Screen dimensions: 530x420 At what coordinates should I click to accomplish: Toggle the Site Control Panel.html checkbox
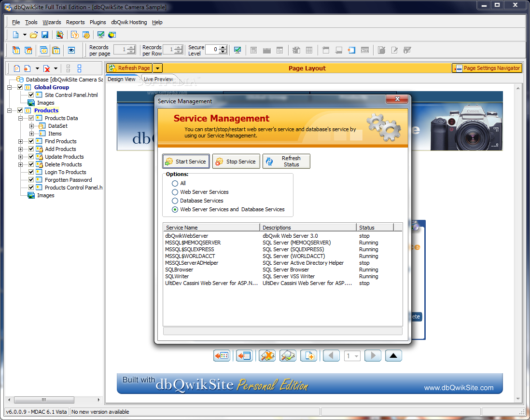[31, 95]
